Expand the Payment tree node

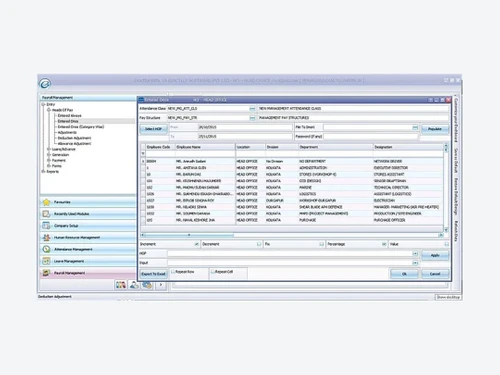(49, 160)
